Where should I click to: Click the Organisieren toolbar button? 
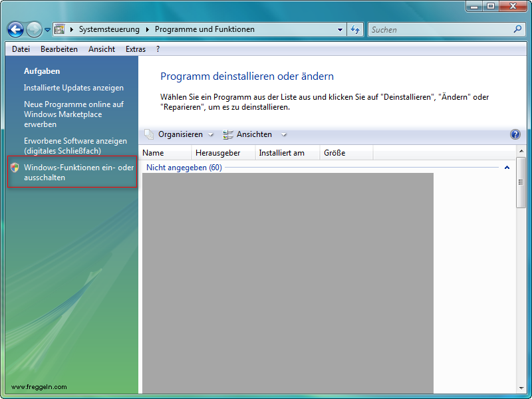click(x=180, y=134)
